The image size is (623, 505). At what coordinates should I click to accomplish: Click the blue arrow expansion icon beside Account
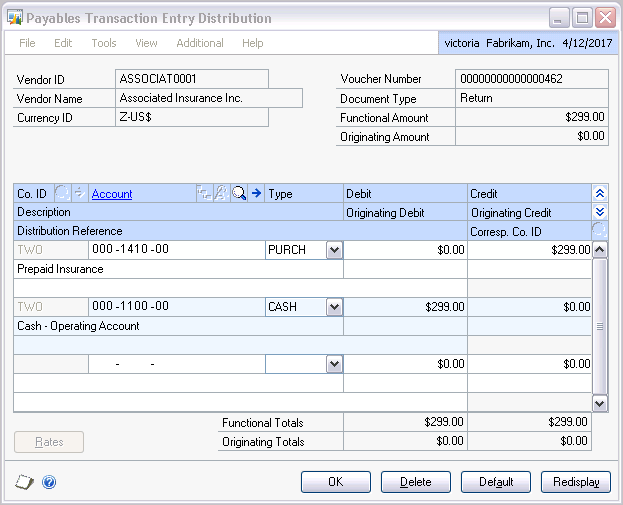pos(256,194)
